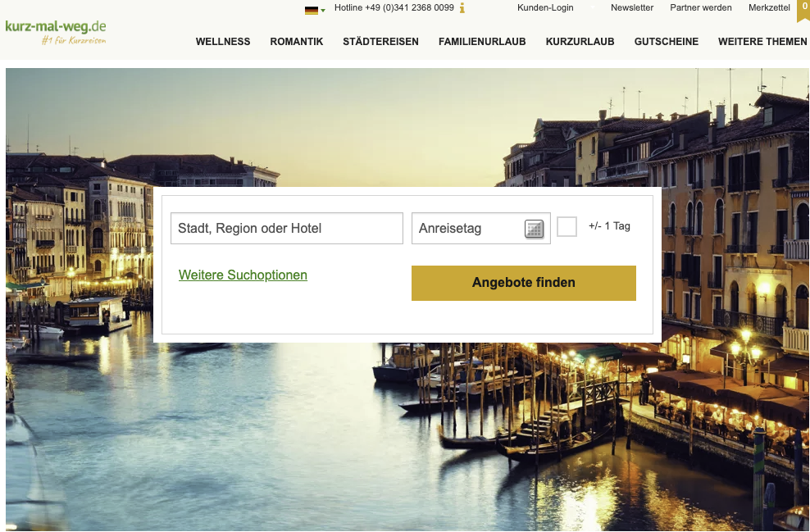Click the kurz-mal-weg.de logo
Image resolution: width=810 pixels, height=532 pixels.
tap(56, 31)
